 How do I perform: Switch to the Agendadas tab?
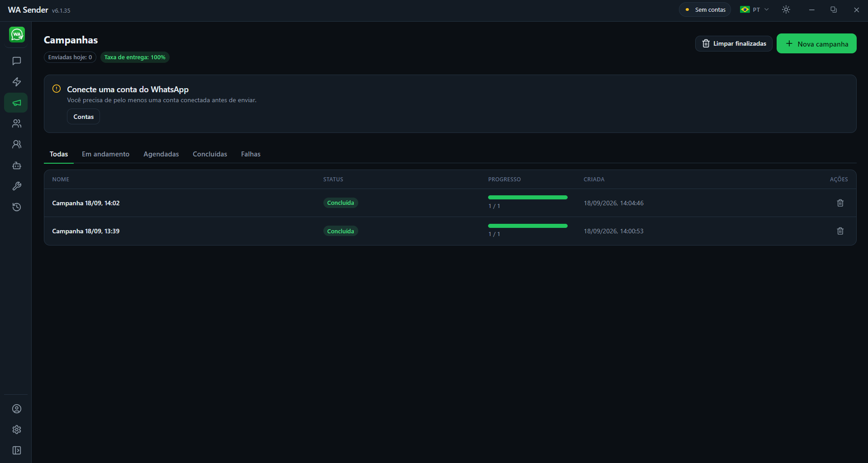161,154
